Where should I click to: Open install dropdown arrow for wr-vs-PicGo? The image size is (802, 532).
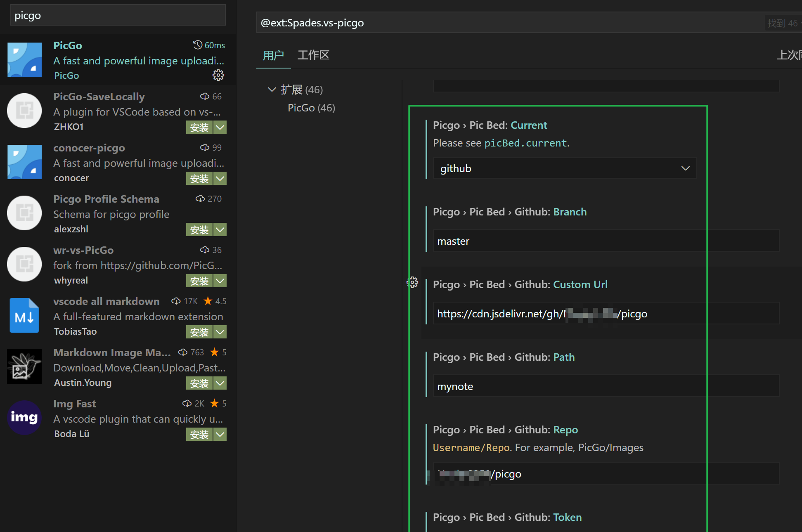coord(220,281)
